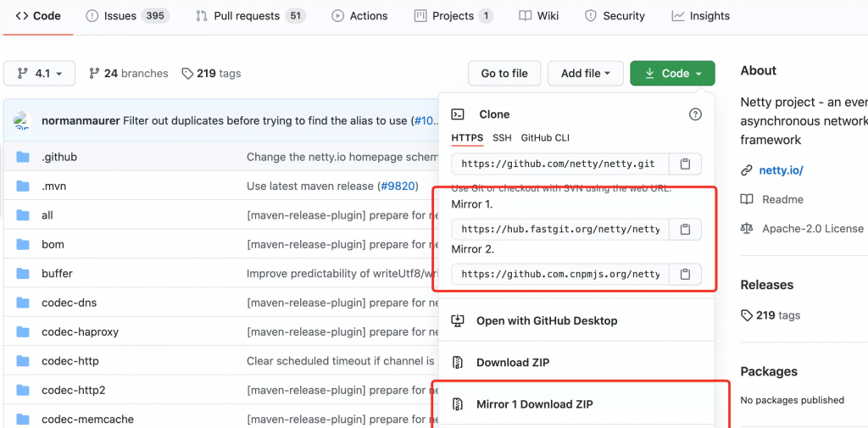Toggle the green Code dropdown button
The image size is (868, 428).
click(x=672, y=73)
